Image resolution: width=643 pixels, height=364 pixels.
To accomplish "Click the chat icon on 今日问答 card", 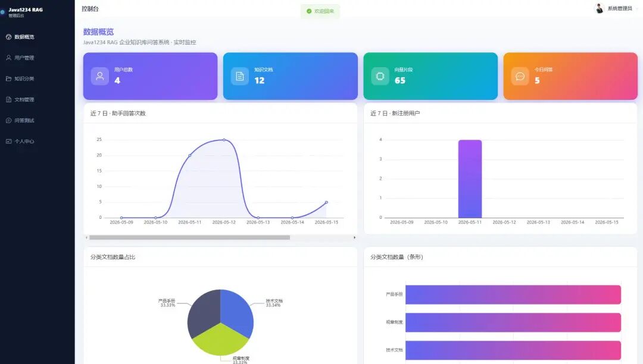I will 520,76.
